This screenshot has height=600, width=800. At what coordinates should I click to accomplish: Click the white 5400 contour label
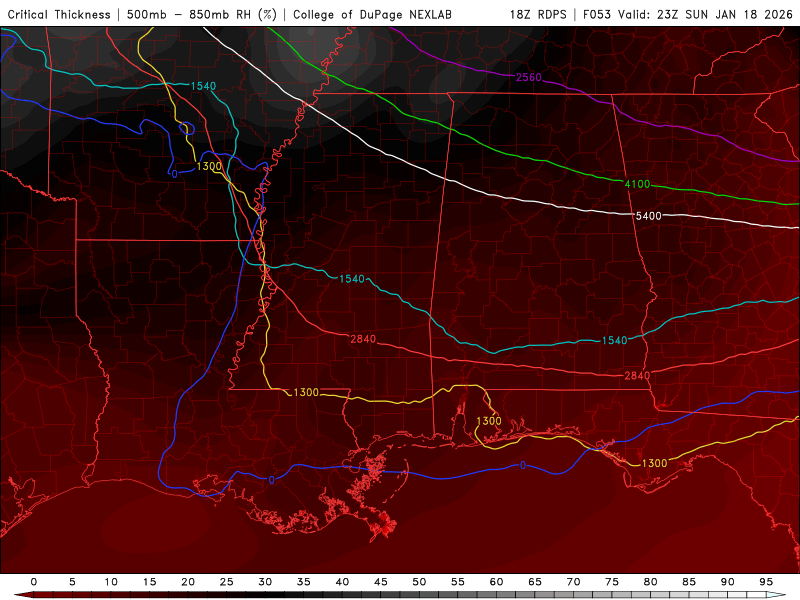point(648,216)
